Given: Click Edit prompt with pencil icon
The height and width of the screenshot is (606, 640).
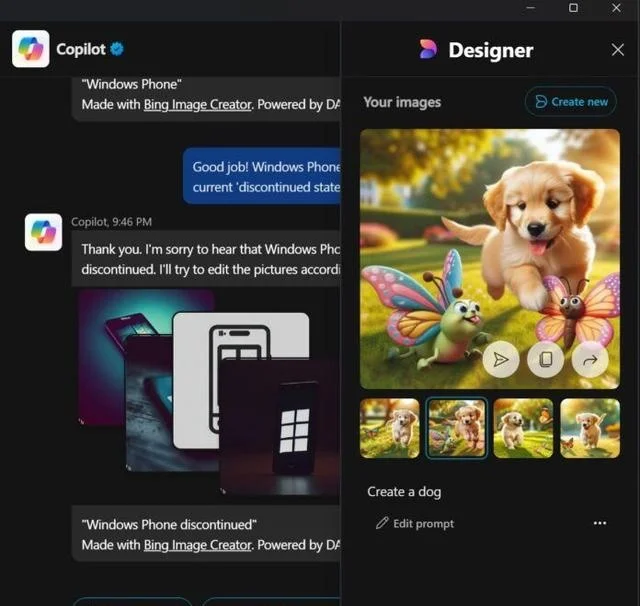Looking at the screenshot, I should point(415,523).
